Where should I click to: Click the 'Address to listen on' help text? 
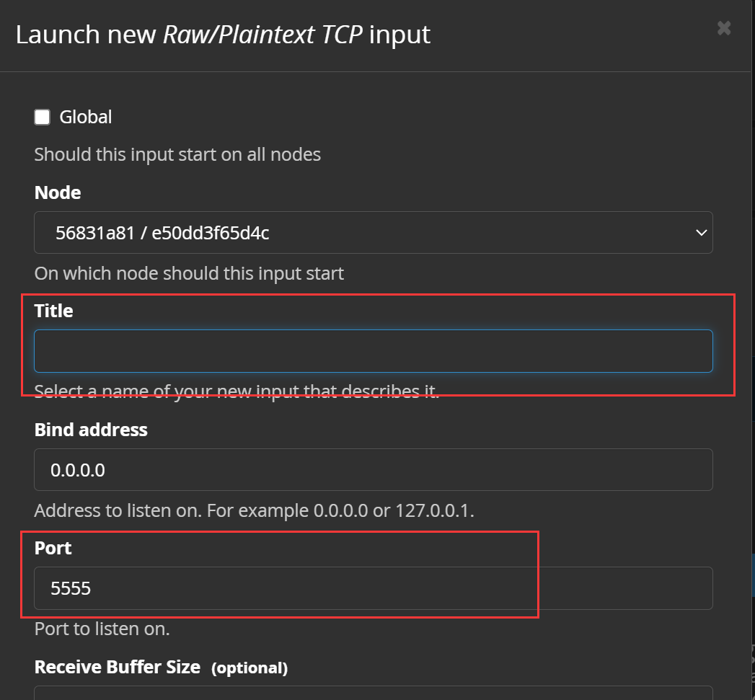pos(255,510)
